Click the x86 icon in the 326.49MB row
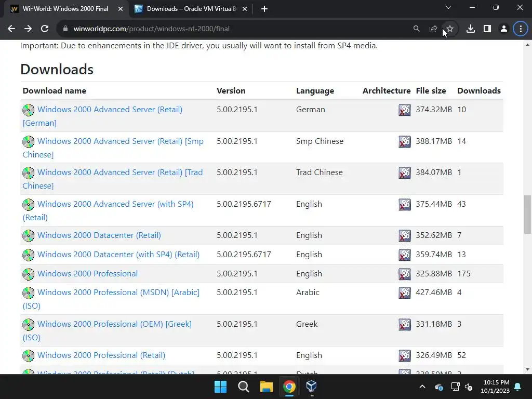This screenshot has width=532, height=399. coord(404,355)
